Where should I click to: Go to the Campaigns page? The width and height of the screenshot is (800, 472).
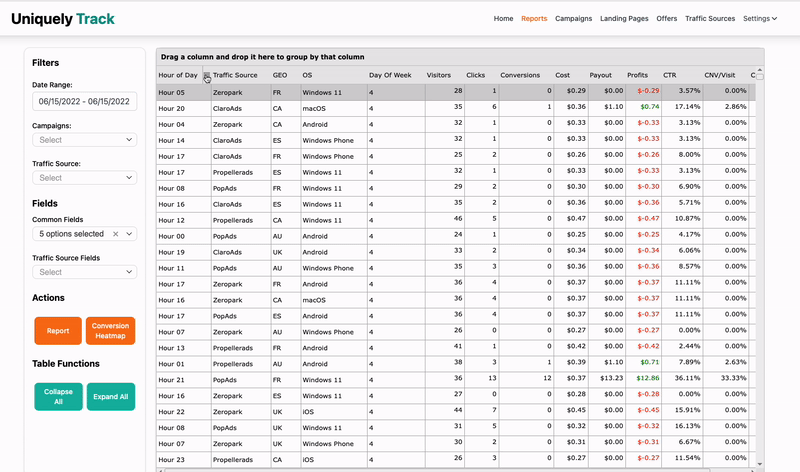pyautogui.click(x=573, y=18)
